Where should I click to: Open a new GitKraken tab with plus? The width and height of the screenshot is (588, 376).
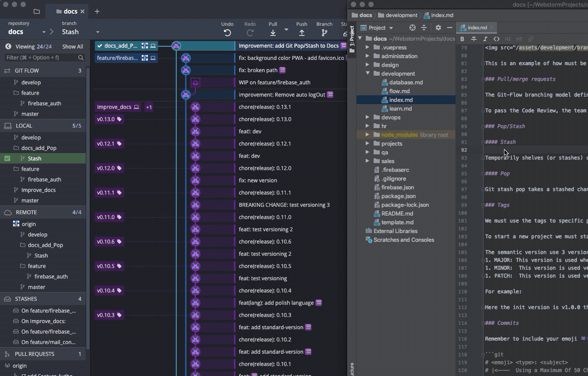[97, 11]
